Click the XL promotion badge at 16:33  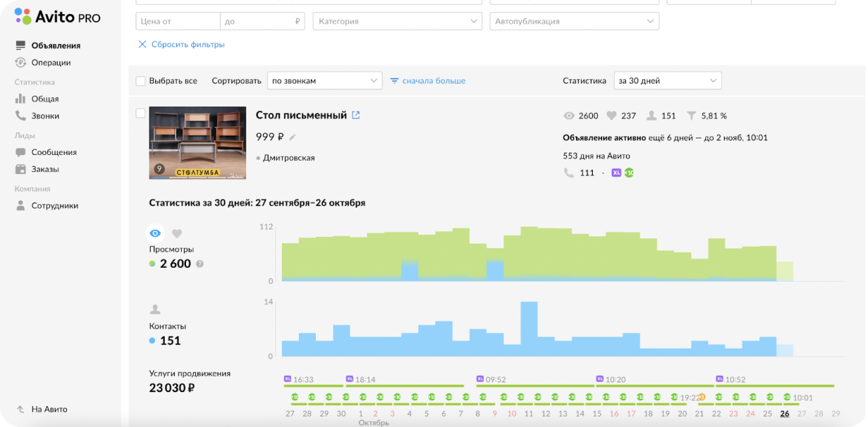point(288,379)
